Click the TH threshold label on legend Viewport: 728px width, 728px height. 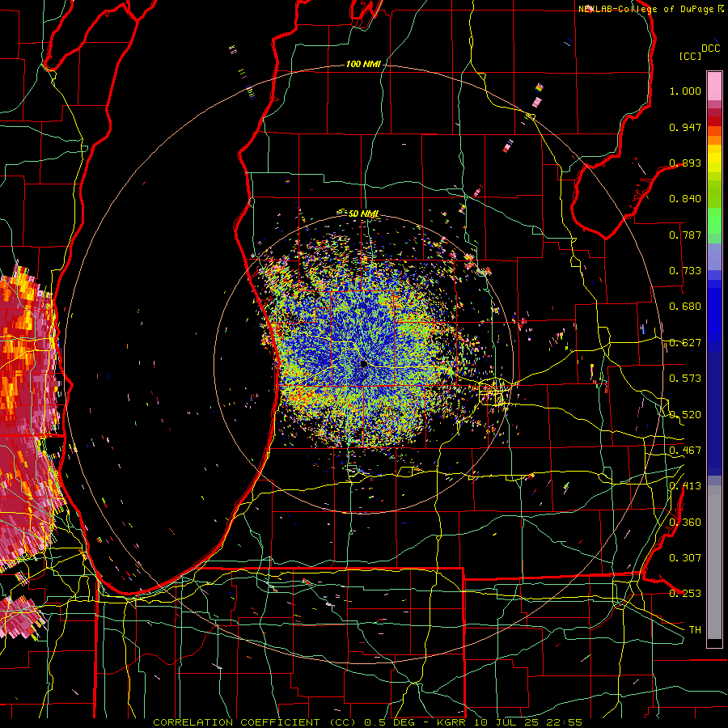(x=695, y=630)
